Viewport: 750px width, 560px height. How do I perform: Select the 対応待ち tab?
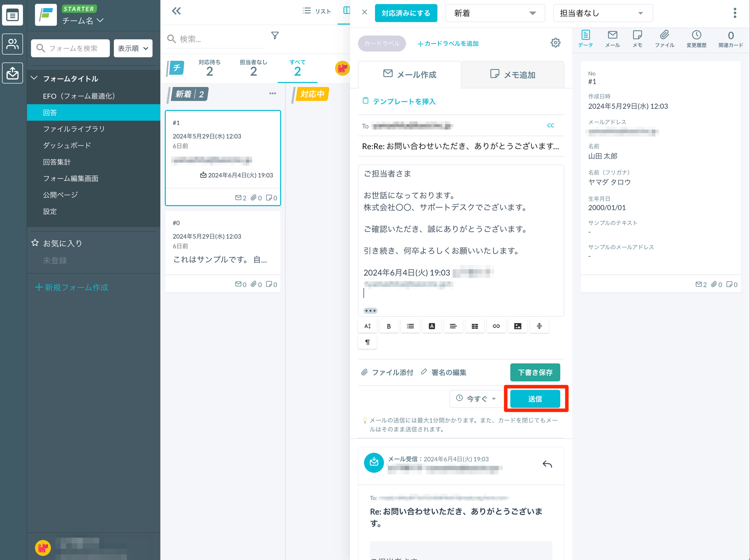[x=209, y=68]
